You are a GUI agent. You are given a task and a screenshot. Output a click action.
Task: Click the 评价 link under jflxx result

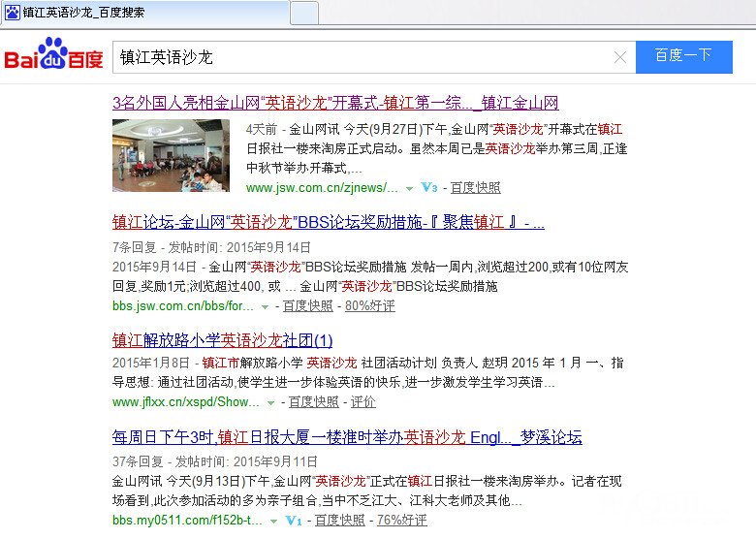coord(362,402)
